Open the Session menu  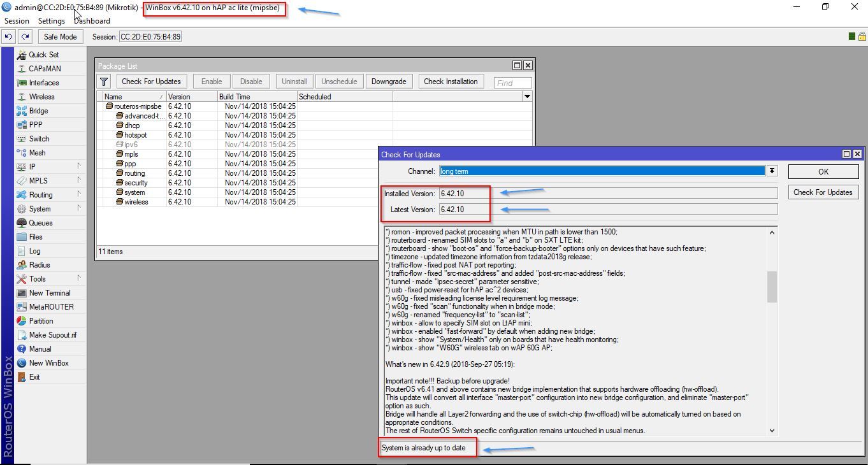tap(17, 21)
